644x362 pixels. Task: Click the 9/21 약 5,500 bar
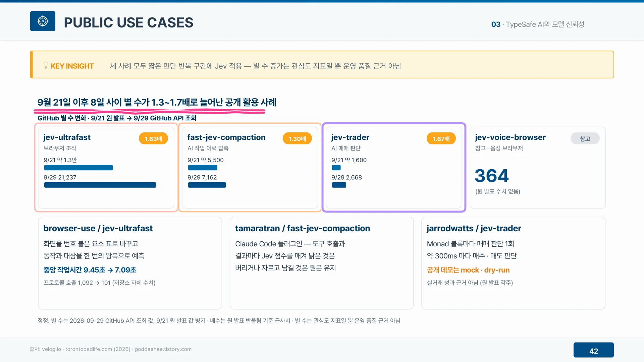pyautogui.click(x=203, y=168)
